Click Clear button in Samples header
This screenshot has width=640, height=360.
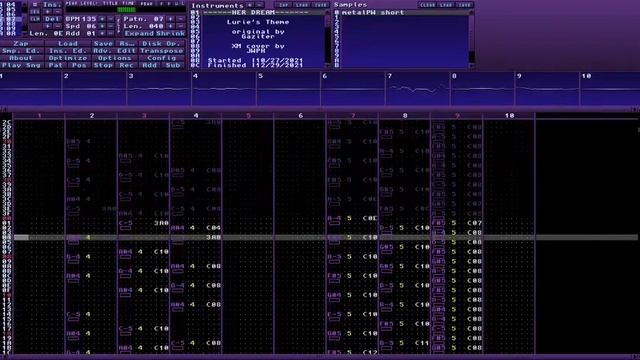click(427, 5)
